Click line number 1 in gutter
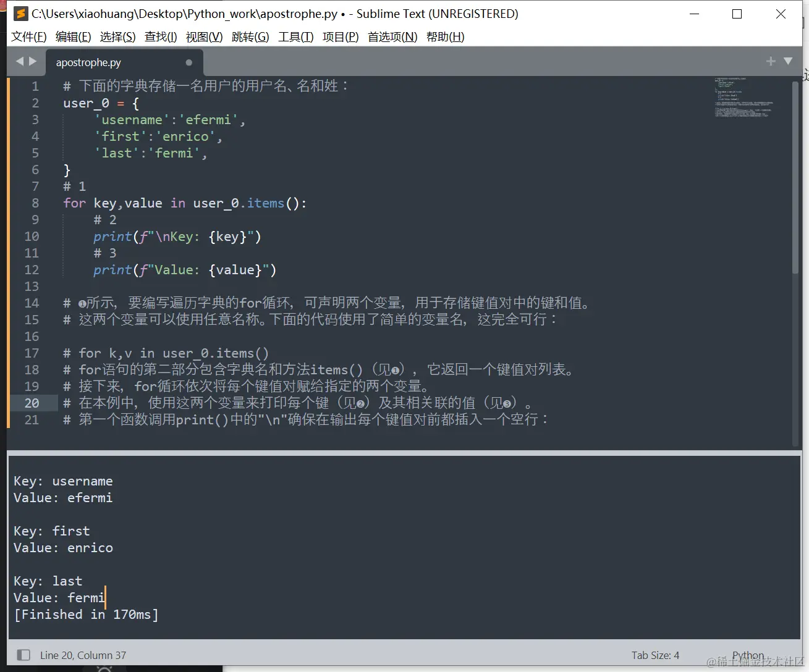The image size is (809, 672). (35, 86)
